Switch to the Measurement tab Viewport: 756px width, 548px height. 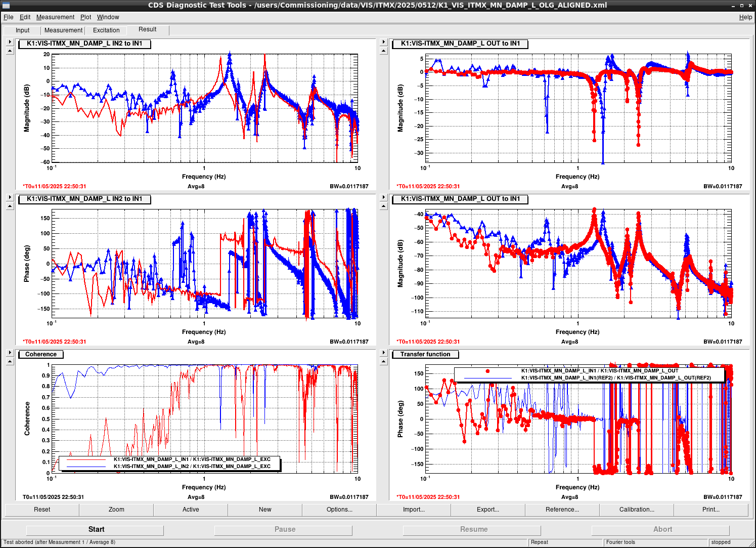point(63,30)
